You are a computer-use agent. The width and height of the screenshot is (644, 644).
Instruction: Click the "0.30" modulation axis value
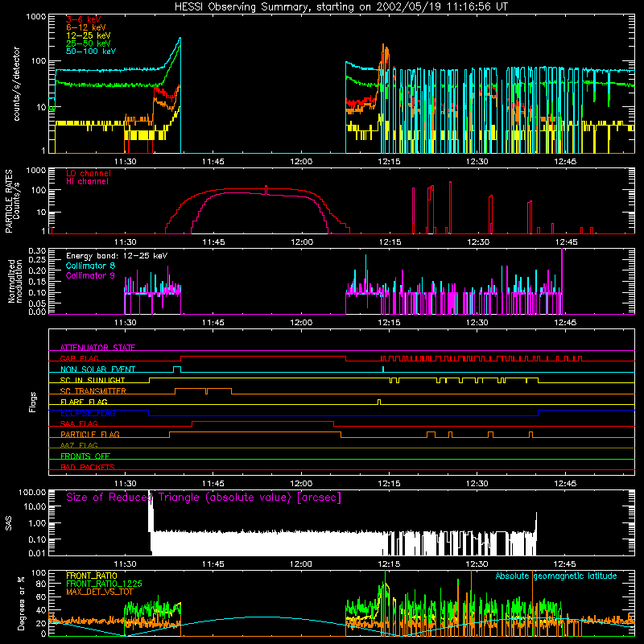click(37, 251)
